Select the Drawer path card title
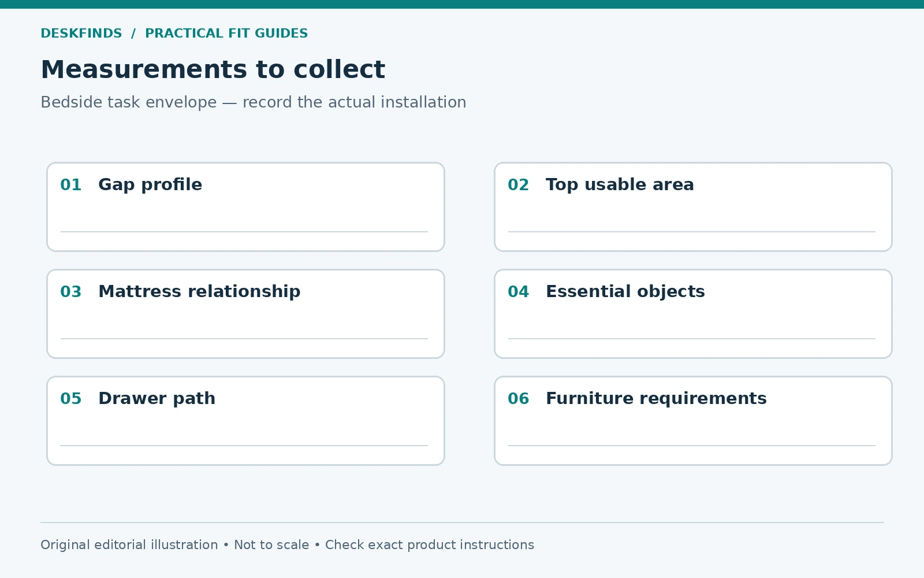Image resolution: width=924 pixels, height=578 pixels. (x=157, y=399)
